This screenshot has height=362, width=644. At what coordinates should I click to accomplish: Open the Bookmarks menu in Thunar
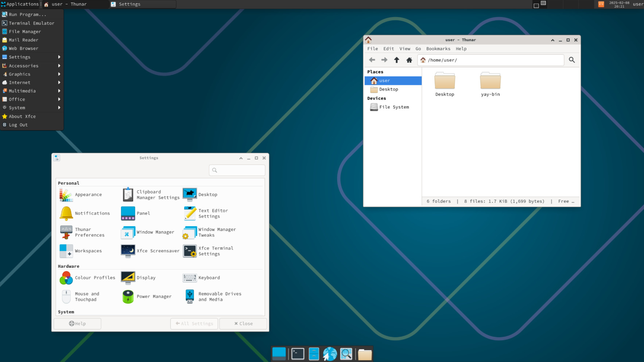(438, 49)
